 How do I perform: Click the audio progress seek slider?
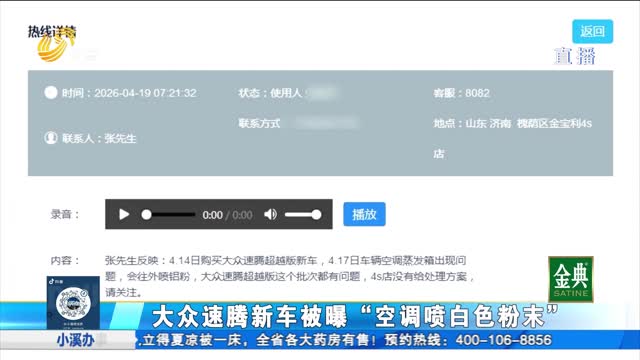point(168,214)
